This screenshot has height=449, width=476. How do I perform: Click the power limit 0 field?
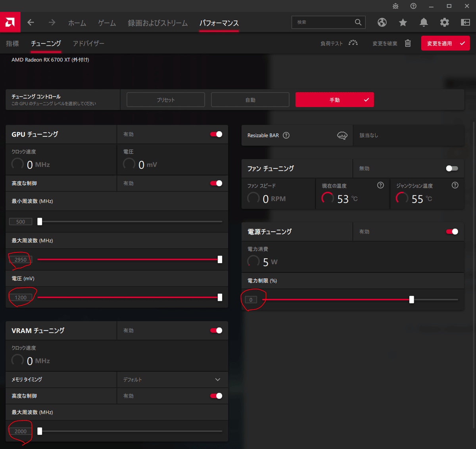tap(251, 300)
